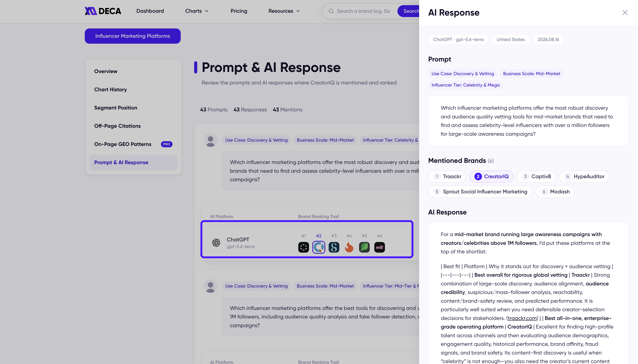Viewport: 638px width, 364px height.
Task: Click panel tag Use Case: Discovery & Vetting
Action: coord(463,74)
